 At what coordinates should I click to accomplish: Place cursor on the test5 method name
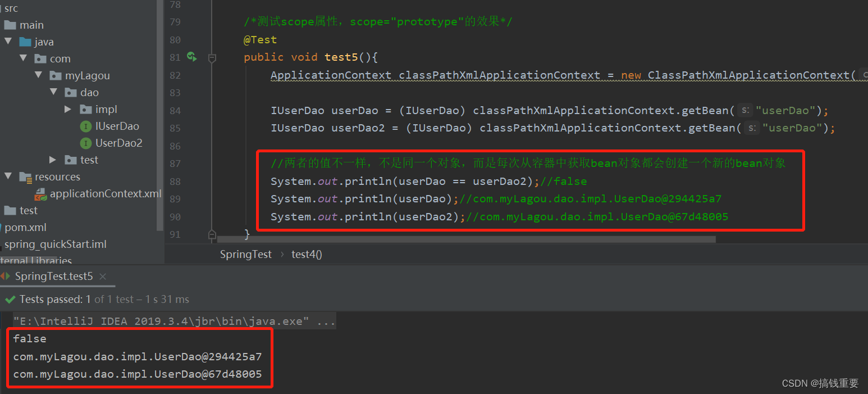click(341, 57)
